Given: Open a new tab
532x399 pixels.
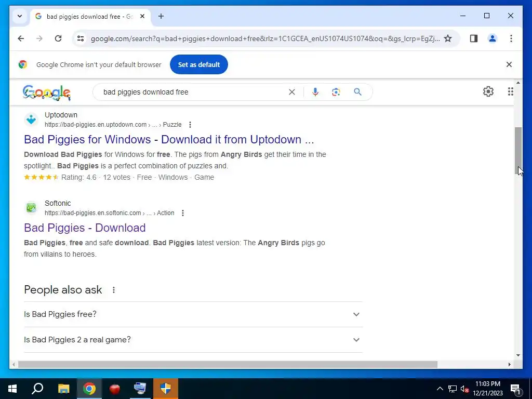Looking at the screenshot, I should tap(161, 16).
